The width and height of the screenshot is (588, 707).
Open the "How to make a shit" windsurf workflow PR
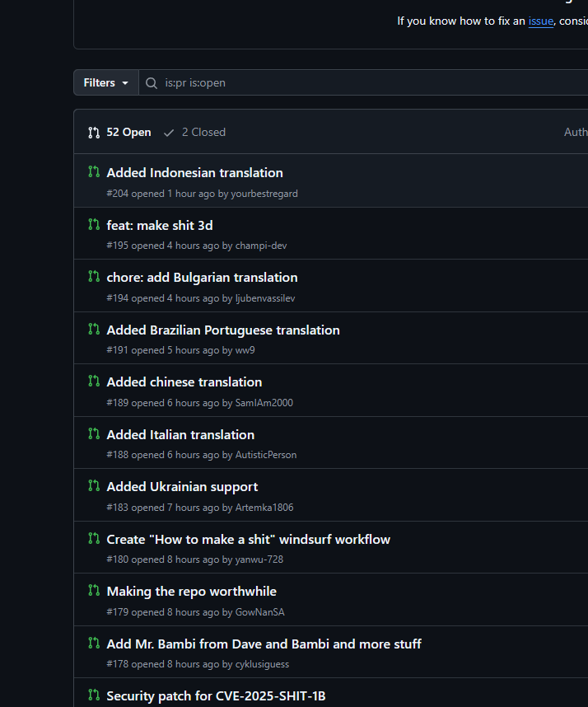(x=248, y=539)
